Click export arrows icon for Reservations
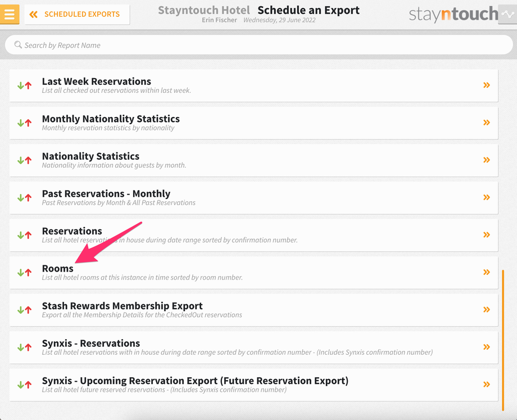Screen dimensions: 517x420 (24, 235)
